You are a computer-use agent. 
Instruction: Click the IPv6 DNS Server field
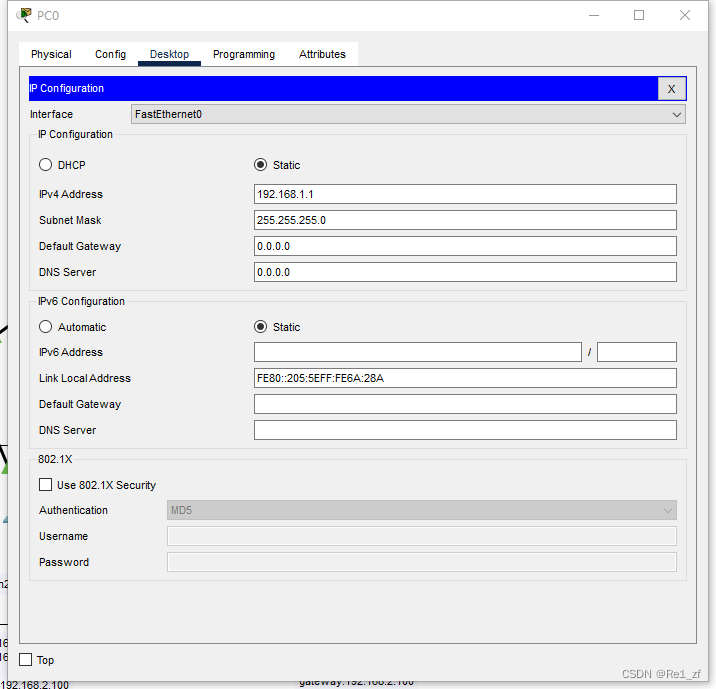[x=465, y=430]
